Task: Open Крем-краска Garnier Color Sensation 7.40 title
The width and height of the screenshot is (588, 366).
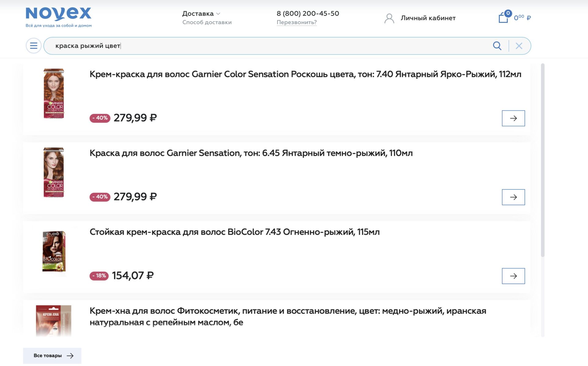Action: [x=305, y=74]
